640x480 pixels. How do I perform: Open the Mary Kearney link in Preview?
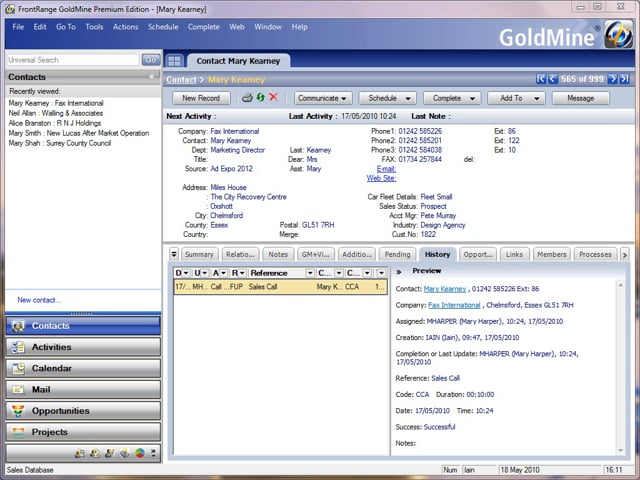pyautogui.click(x=445, y=289)
